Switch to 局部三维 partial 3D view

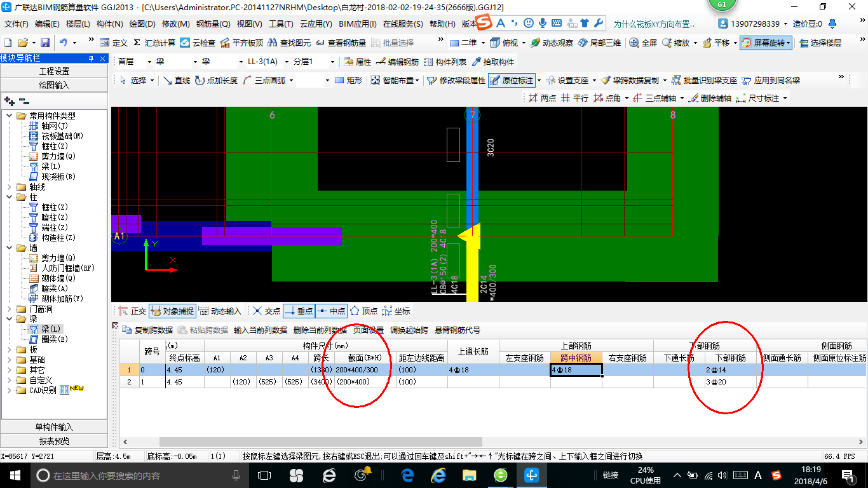(x=599, y=43)
